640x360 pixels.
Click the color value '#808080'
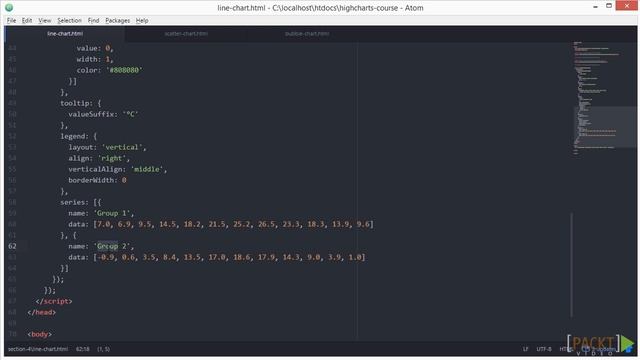[124, 70]
